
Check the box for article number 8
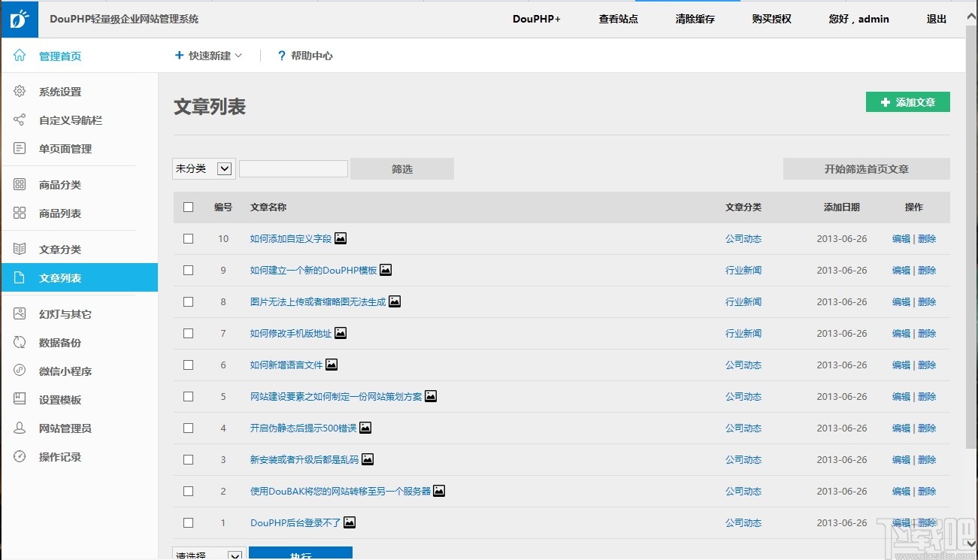pos(188,301)
